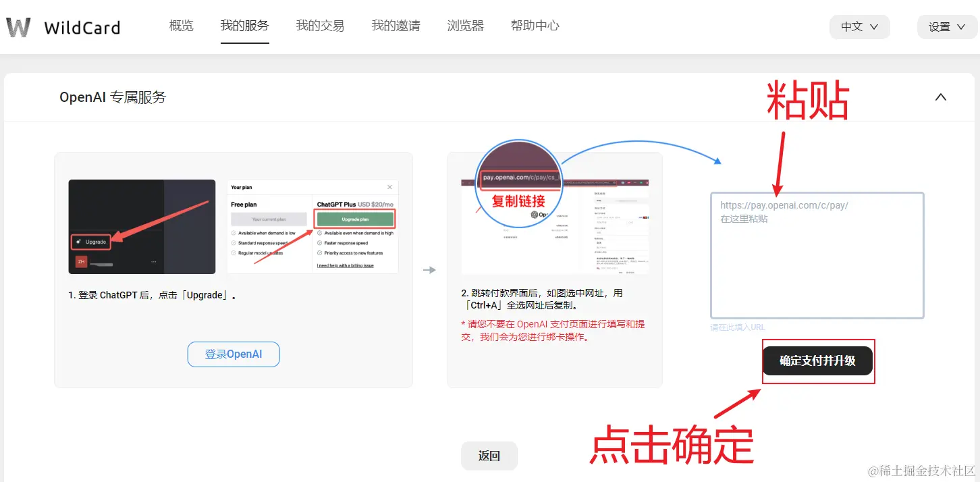
Task: Open the 中文 language dropdown
Action: click(859, 27)
